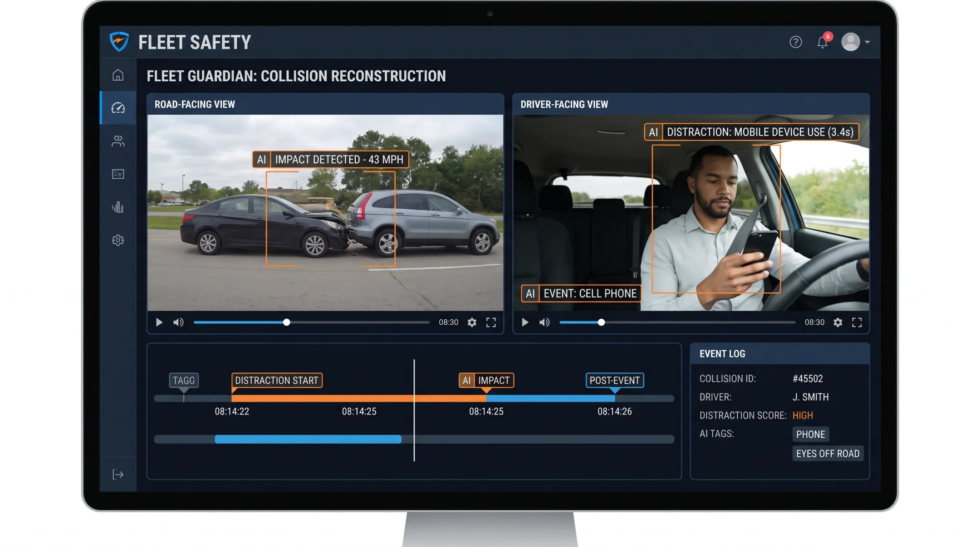The height and width of the screenshot is (547, 980).
Task: Go to Home in sidebar
Action: coord(118,75)
